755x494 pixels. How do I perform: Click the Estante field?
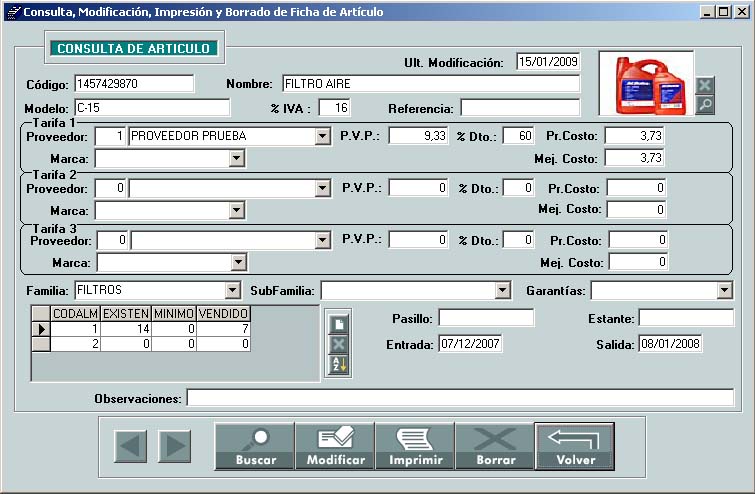tap(687, 318)
